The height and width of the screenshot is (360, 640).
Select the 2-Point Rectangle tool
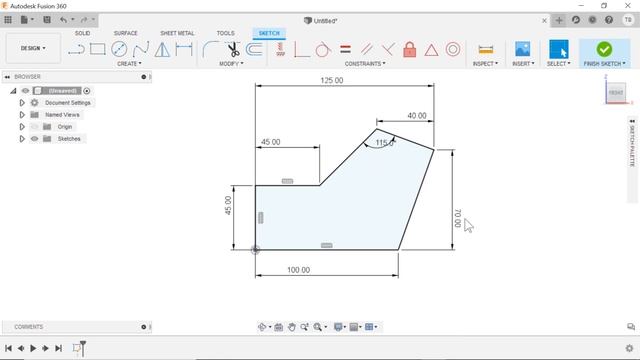coord(98,49)
